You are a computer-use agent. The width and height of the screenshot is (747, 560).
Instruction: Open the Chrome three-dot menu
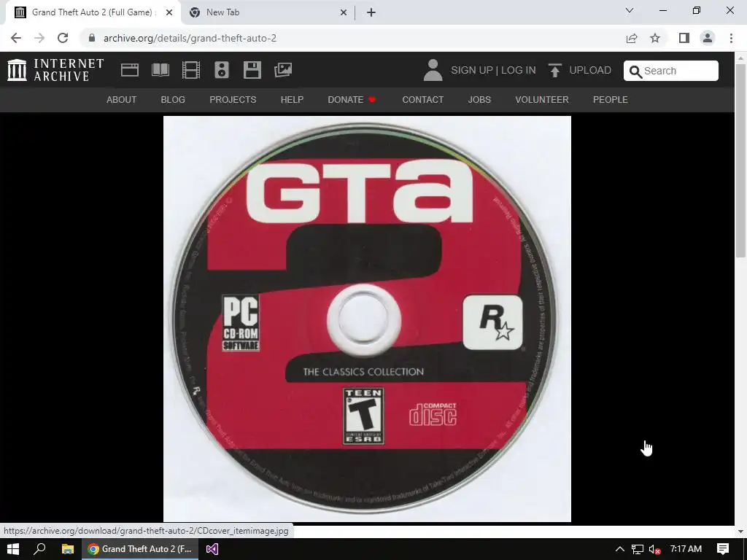731,38
